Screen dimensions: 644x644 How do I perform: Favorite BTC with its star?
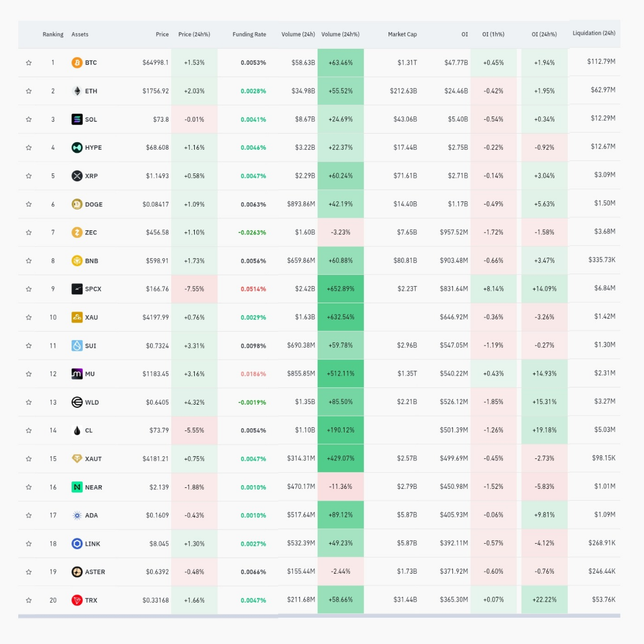28,63
